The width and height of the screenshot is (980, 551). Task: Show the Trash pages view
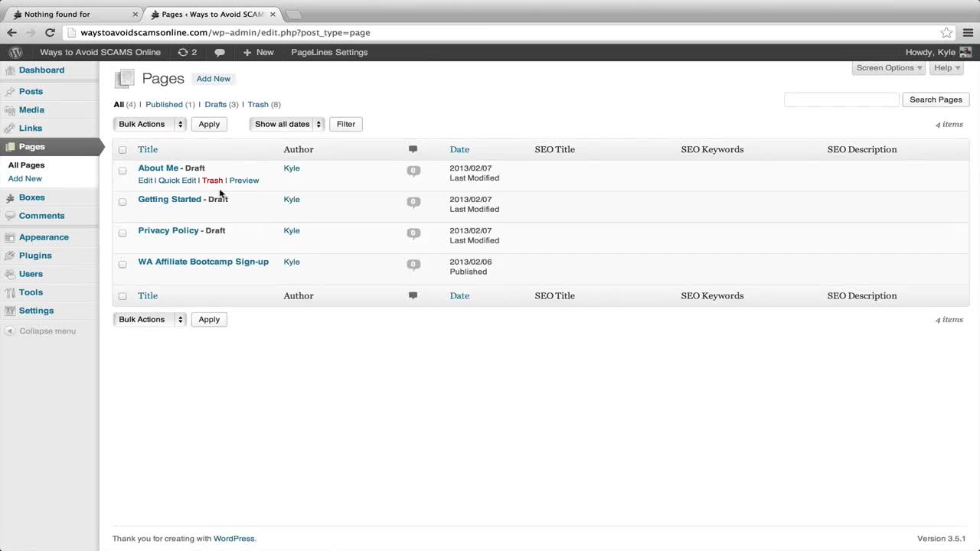(x=258, y=104)
